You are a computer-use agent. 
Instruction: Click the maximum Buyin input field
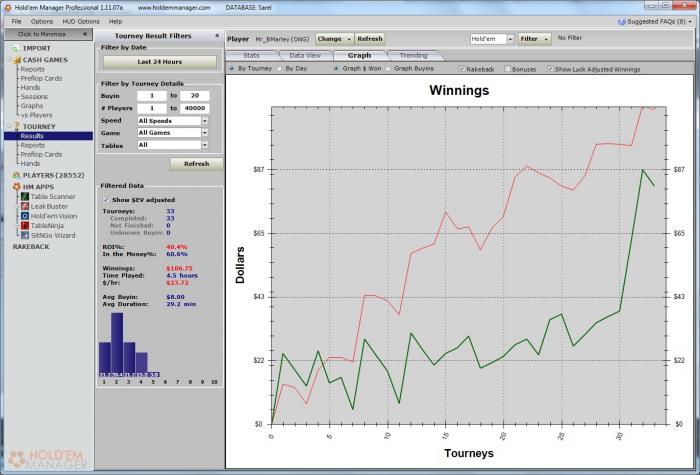195,96
